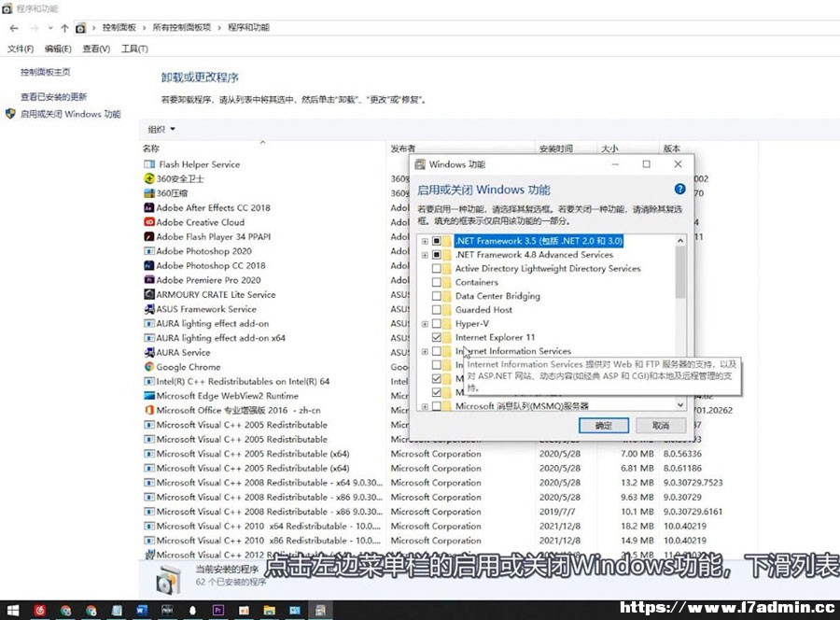Enable Internet Information Services checkbox

(x=437, y=351)
